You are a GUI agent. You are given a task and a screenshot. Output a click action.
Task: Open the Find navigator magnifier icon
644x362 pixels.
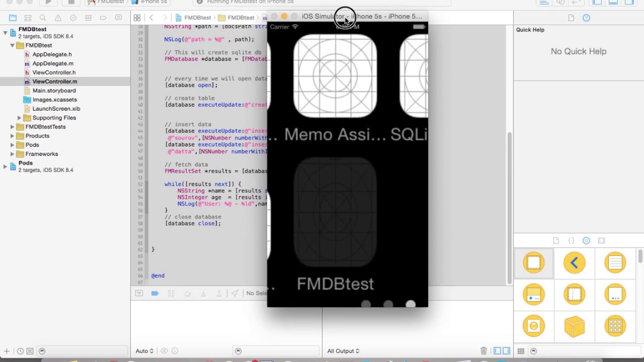click(x=43, y=18)
